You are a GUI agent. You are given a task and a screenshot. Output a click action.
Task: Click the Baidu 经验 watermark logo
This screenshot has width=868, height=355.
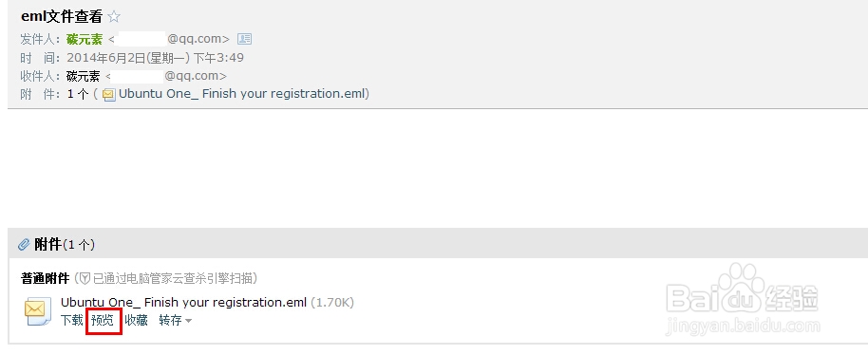[x=742, y=300]
